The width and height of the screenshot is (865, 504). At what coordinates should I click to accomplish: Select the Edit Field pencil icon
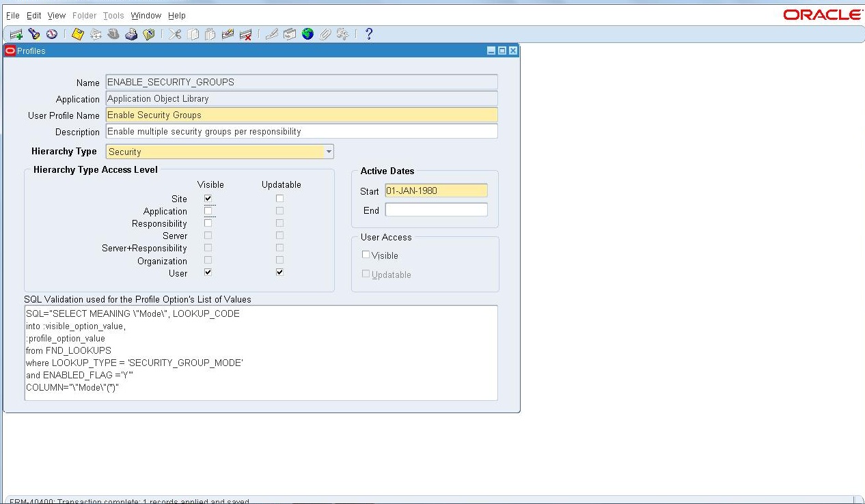(x=273, y=33)
